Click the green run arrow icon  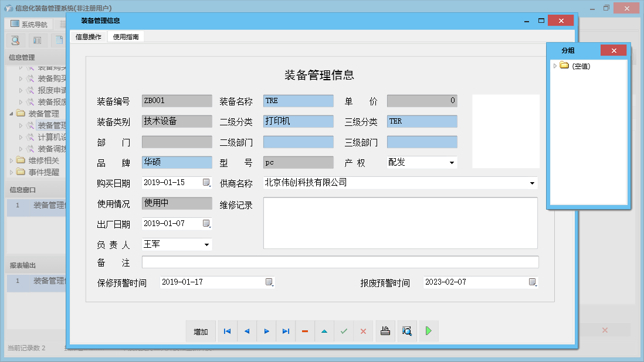point(428,331)
